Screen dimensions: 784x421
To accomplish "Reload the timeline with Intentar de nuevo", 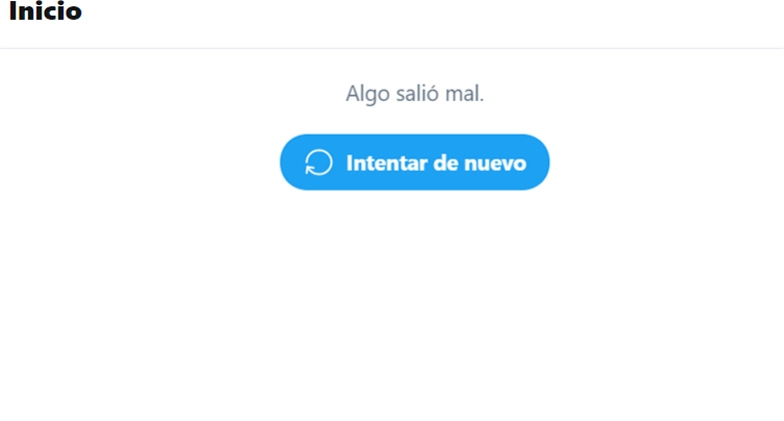I will (x=414, y=162).
